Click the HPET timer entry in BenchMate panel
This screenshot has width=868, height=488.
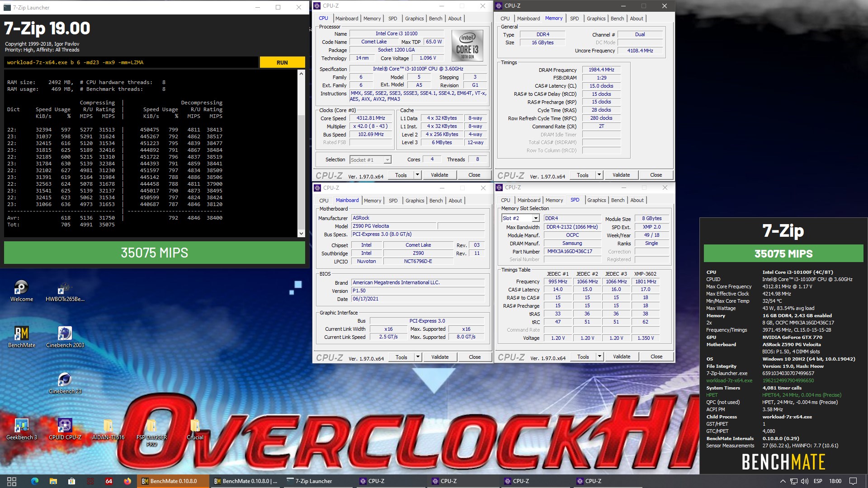[x=774, y=395]
